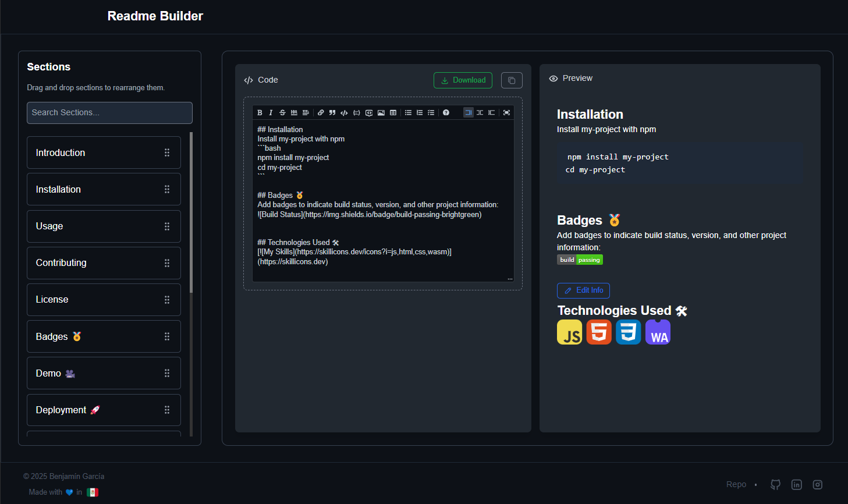Click the '## Badges' line in editor
The width and height of the screenshot is (848, 504).
click(280, 196)
